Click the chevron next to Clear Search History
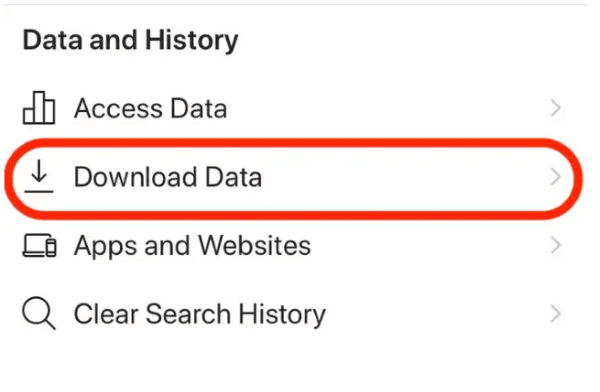The image size is (600, 392). 556,314
